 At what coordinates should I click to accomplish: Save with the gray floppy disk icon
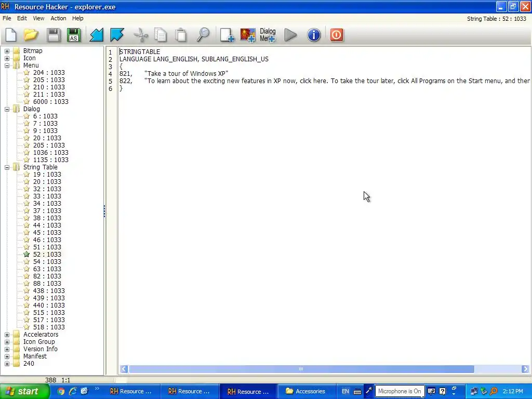pos(54,35)
